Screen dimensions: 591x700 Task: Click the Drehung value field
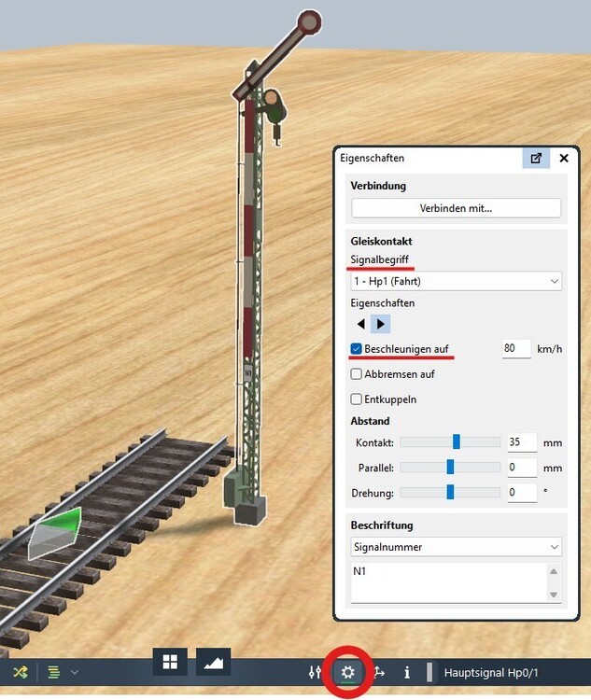522,493
